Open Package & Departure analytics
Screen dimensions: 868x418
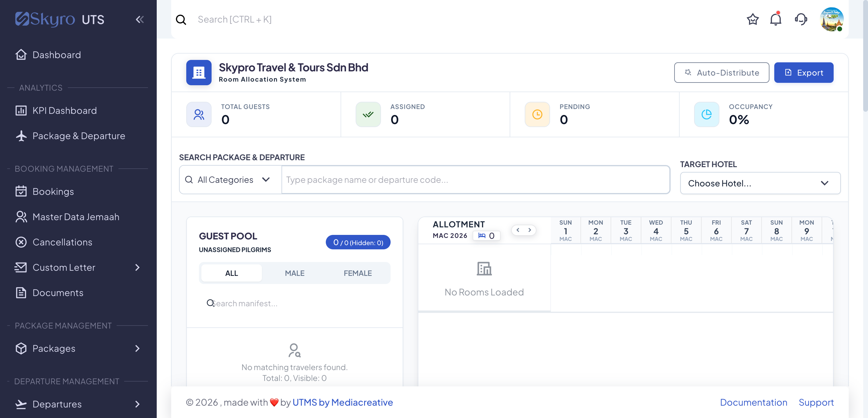[78, 136]
